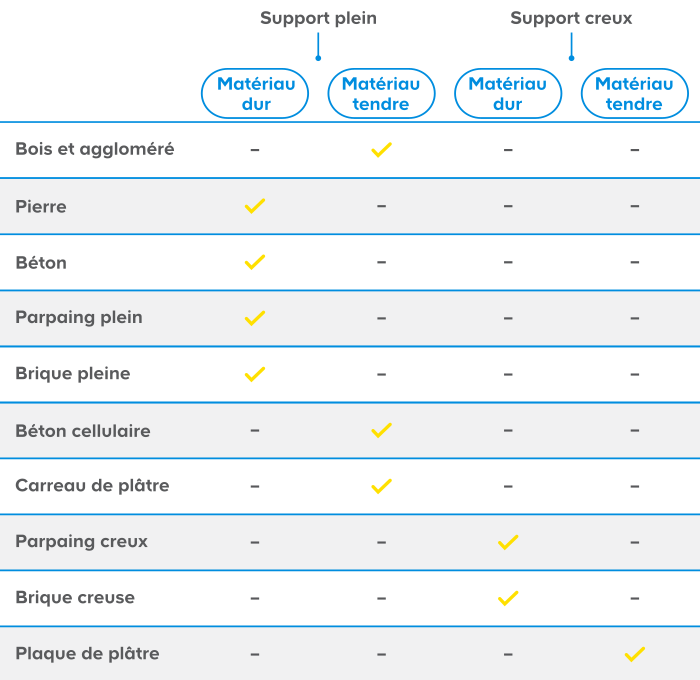The height and width of the screenshot is (680, 700).
Task: Click the Support plein heading
Action: (x=318, y=18)
